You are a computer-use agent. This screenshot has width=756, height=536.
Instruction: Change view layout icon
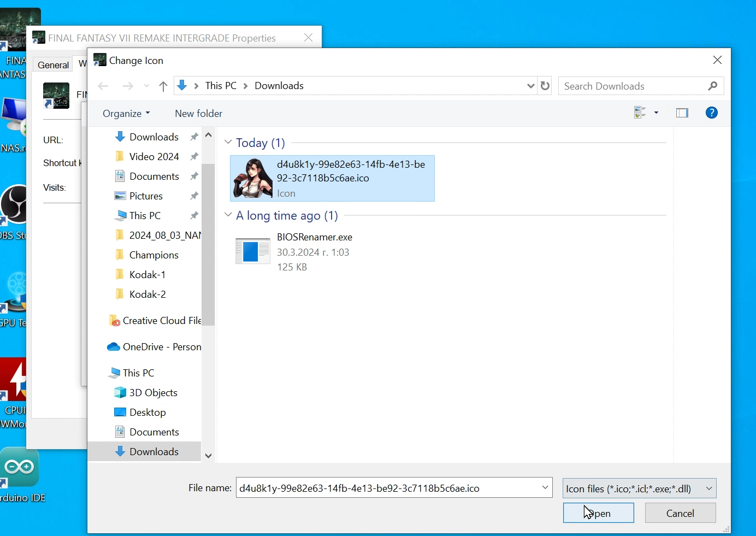pos(640,113)
